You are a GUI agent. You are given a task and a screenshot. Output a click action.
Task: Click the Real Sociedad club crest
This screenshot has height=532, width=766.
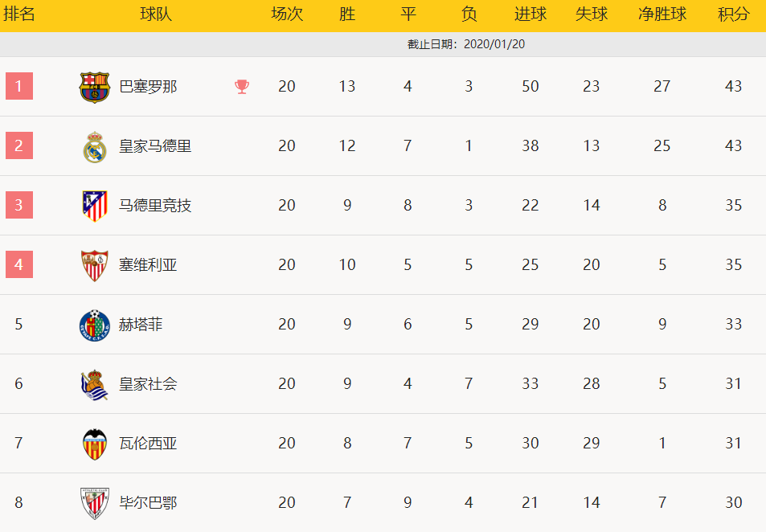[x=94, y=384]
